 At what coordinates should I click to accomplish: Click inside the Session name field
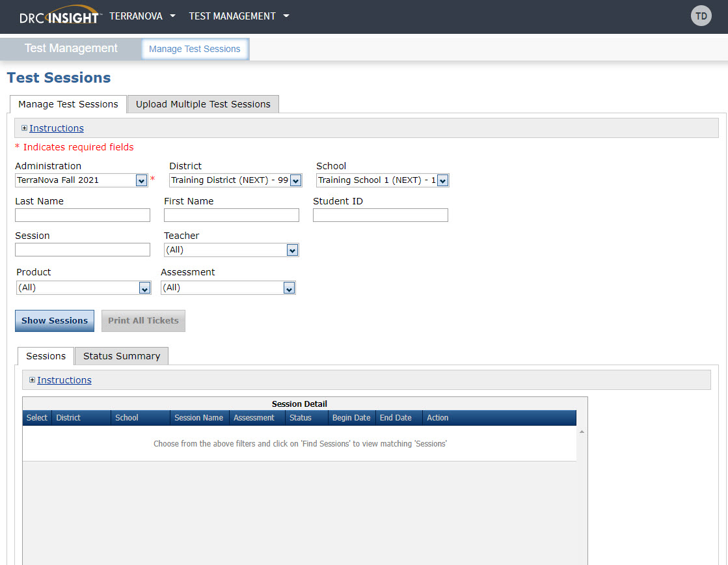[82, 249]
